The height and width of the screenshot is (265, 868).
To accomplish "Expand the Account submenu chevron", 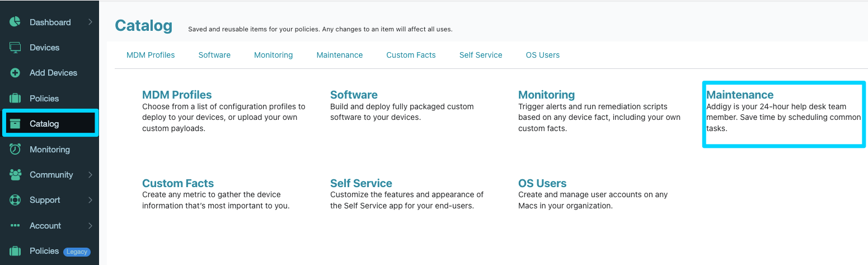I will point(91,226).
